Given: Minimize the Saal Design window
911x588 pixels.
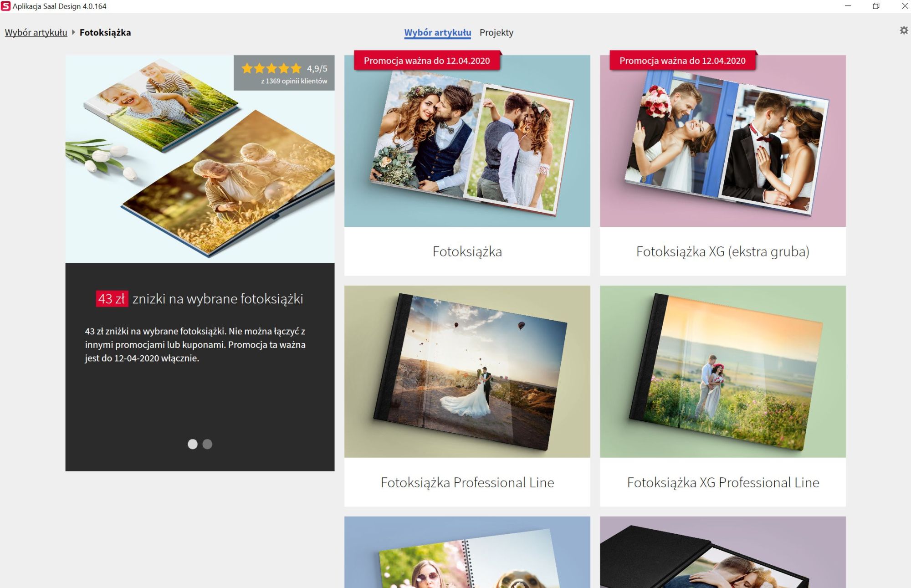Looking at the screenshot, I should click(x=848, y=6).
